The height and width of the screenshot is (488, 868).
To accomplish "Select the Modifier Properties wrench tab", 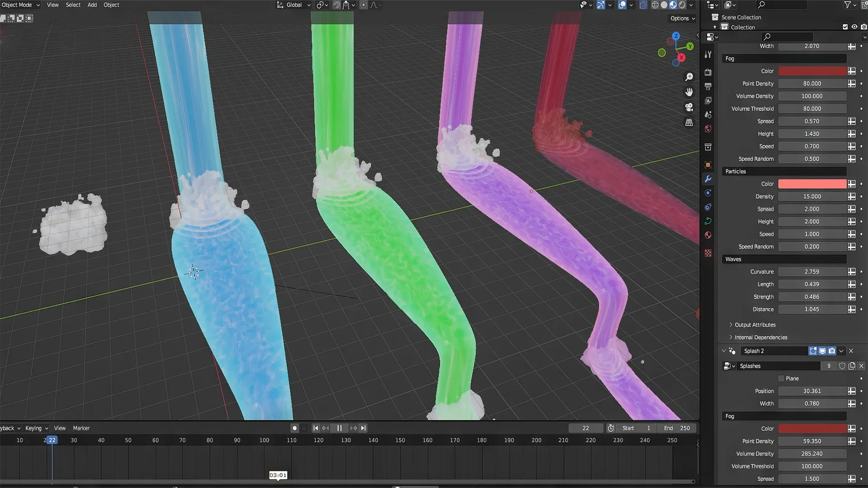I will coord(708,179).
